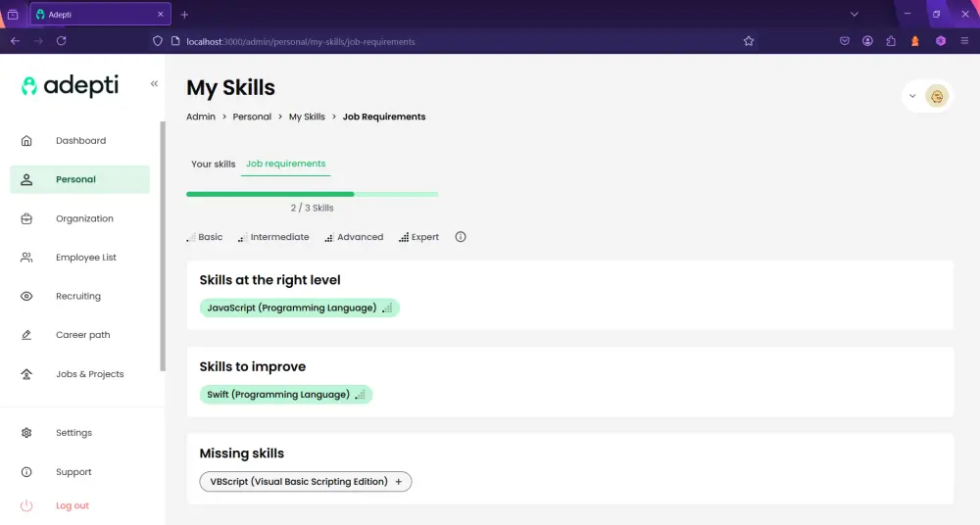Viewport: 980px width, 525px height.
Task: List all tabs dropdown arrow
Action: tap(855, 15)
